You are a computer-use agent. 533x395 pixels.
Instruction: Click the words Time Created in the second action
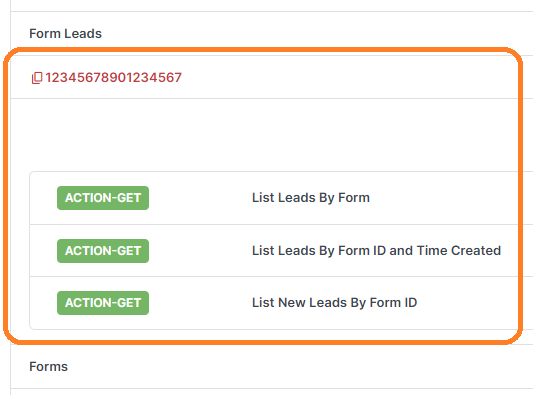pos(459,251)
